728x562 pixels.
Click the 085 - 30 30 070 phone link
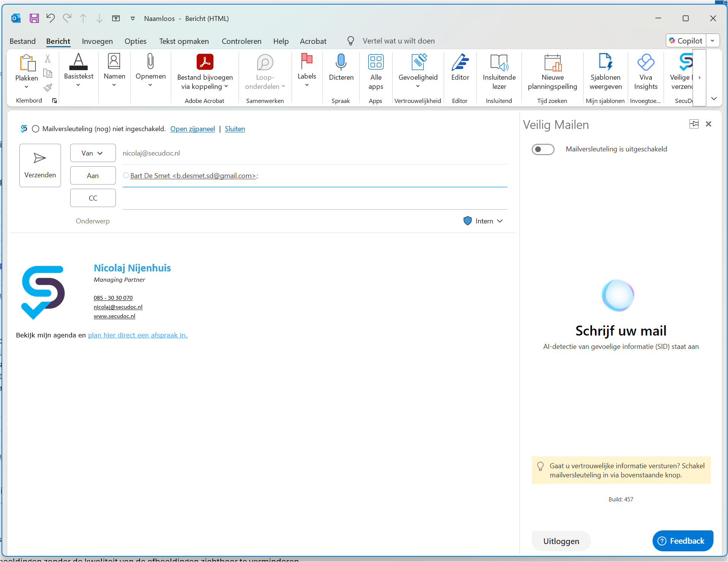tap(113, 298)
